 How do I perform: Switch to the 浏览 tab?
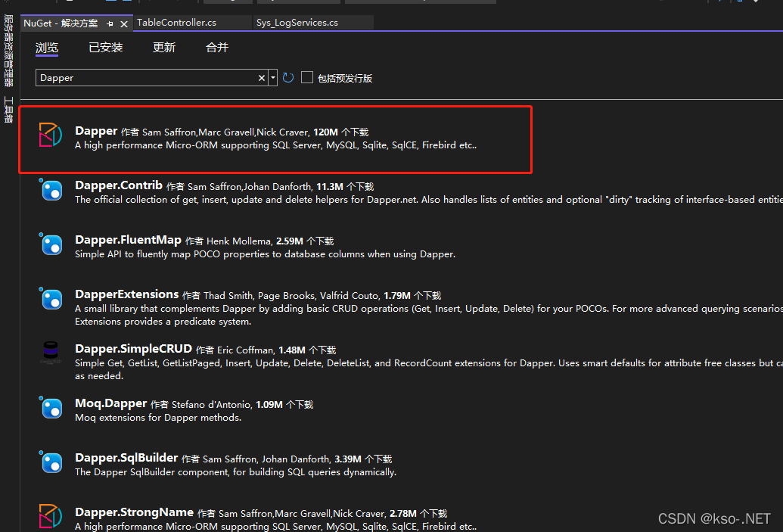pyautogui.click(x=47, y=48)
